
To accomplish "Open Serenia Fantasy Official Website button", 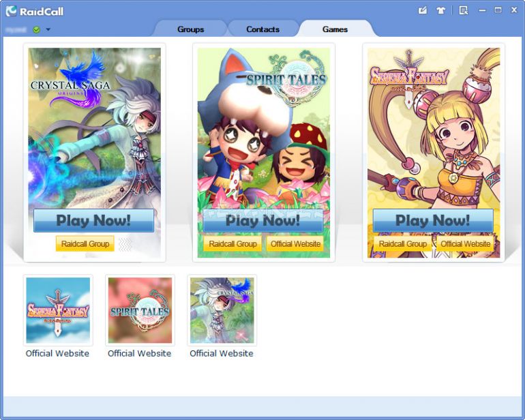I will pos(466,243).
